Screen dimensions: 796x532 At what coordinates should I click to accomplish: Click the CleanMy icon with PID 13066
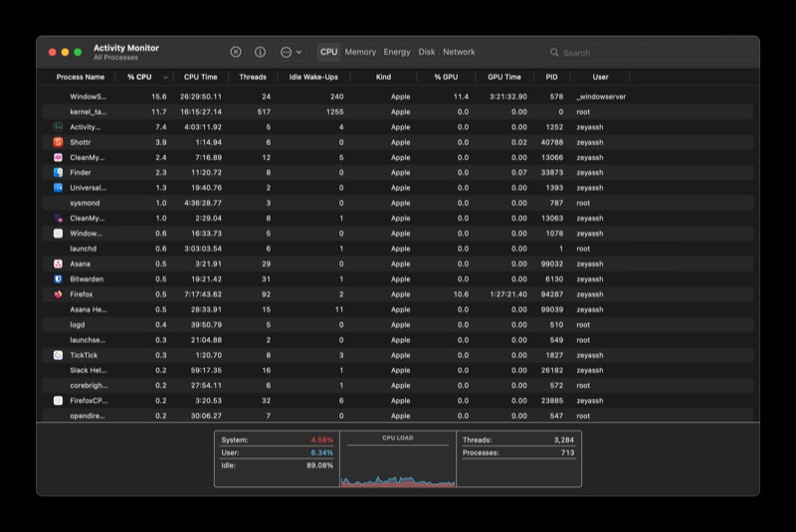pyautogui.click(x=59, y=157)
